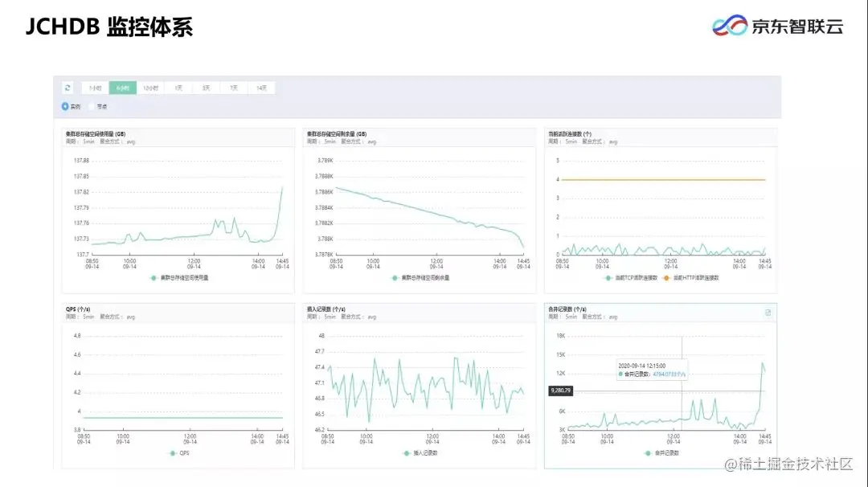Select the 1天 time range tab

tap(178, 88)
